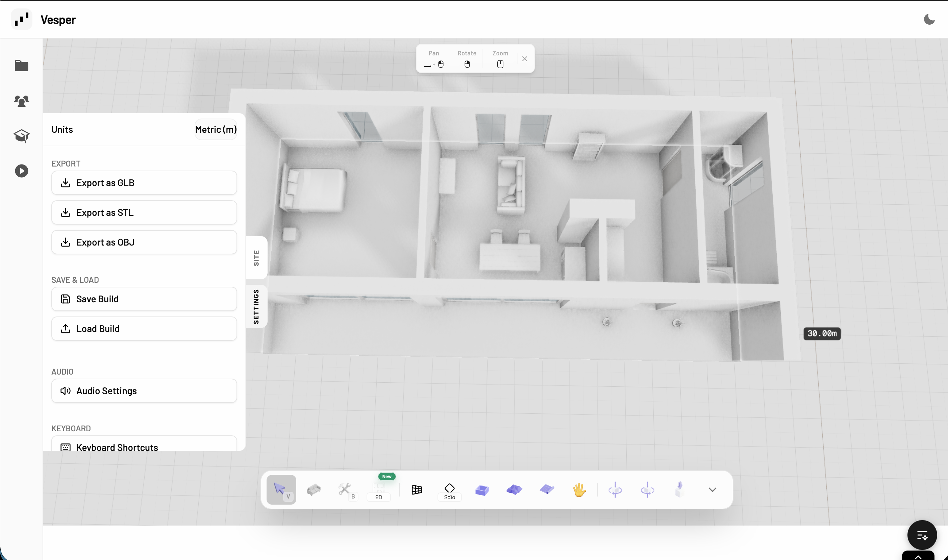Toggle Solo view mode
This screenshot has height=560, width=948.
(449, 491)
